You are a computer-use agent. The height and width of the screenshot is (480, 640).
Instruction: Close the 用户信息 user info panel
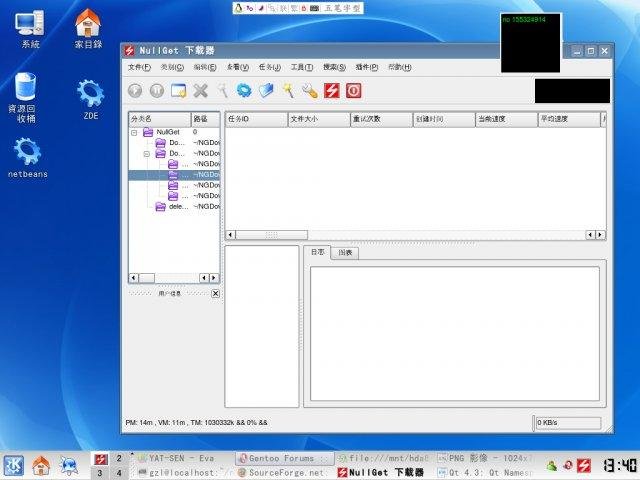(x=216, y=293)
